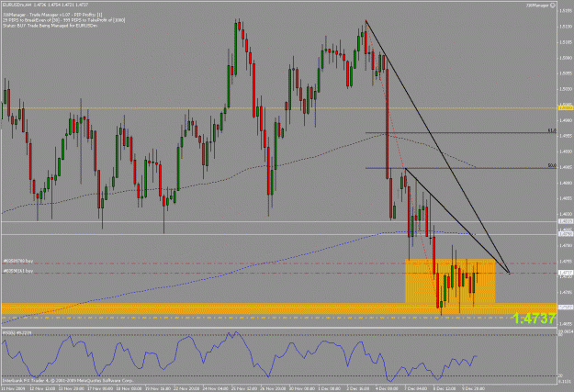Select the shorter black descending trendline

pos(456,220)
